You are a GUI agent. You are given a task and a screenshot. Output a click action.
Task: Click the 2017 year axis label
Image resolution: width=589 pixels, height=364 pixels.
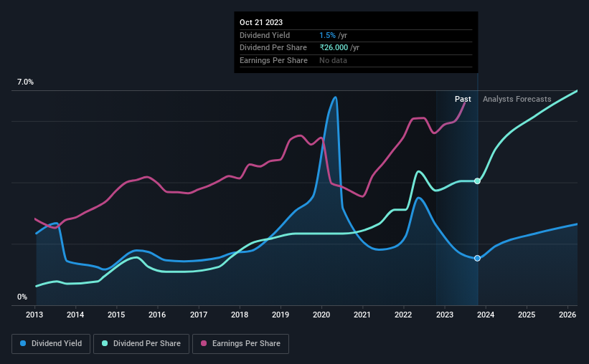click(x=199, y=315)
